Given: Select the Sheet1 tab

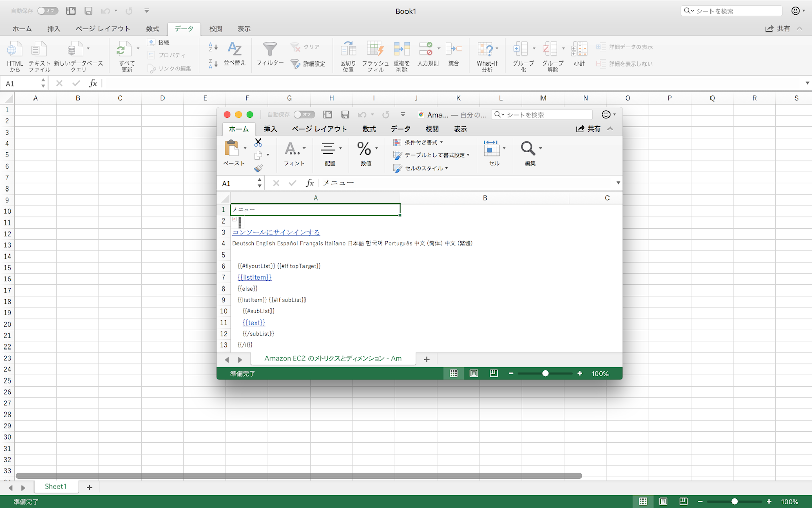Looking at the screenshot, I should 56,487.
